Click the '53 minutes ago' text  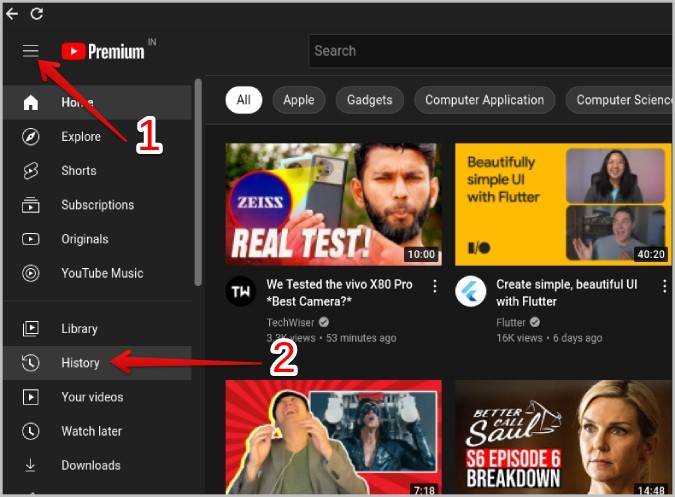[x=361, y=338]
